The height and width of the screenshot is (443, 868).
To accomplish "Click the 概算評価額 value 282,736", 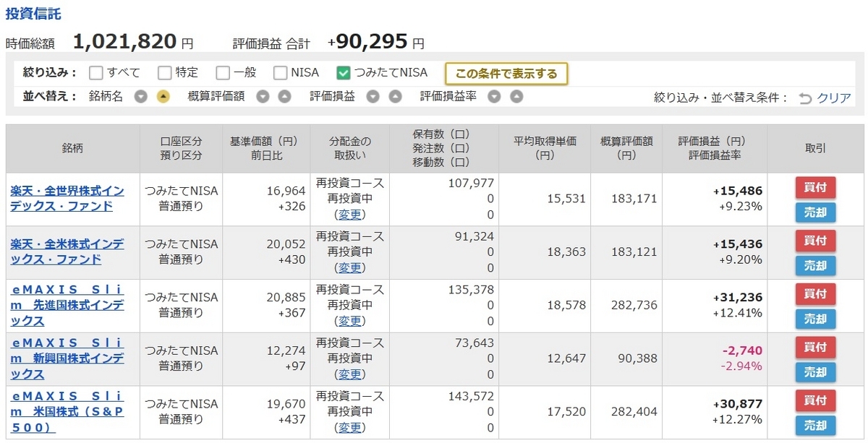I will tap(634, 305).
